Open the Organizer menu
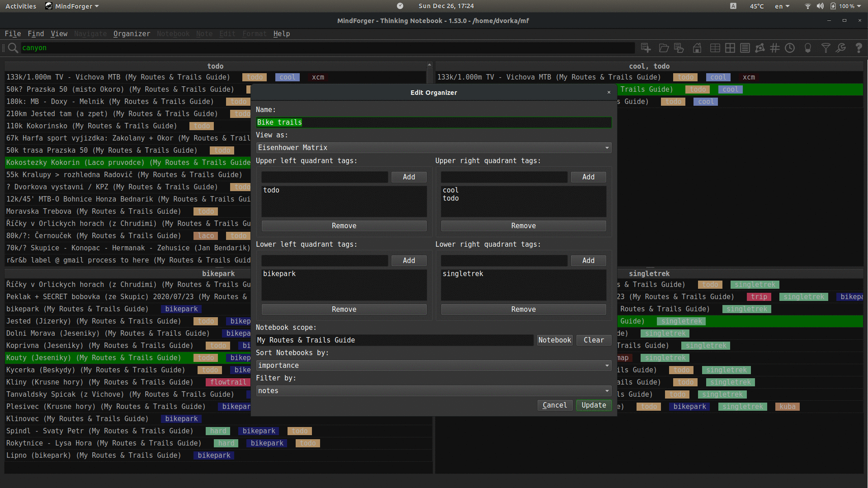868x488 pixels. [x=132, y=34]
